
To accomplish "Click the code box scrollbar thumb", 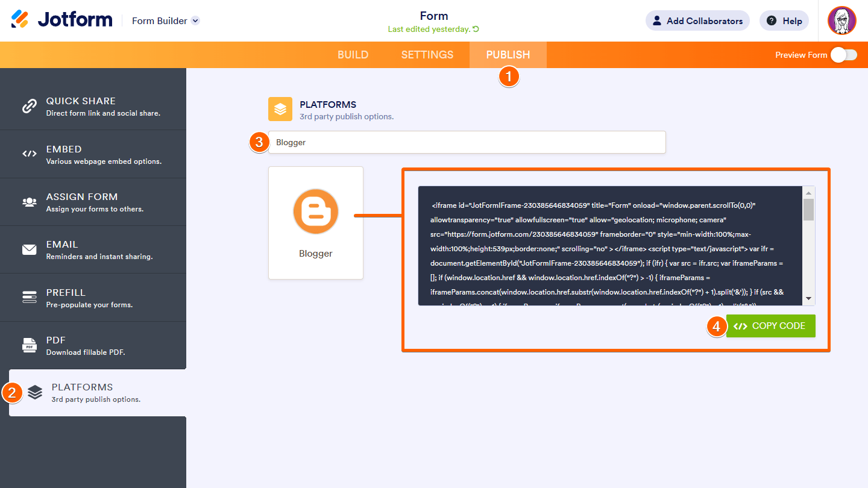I will tap(809, 210).
